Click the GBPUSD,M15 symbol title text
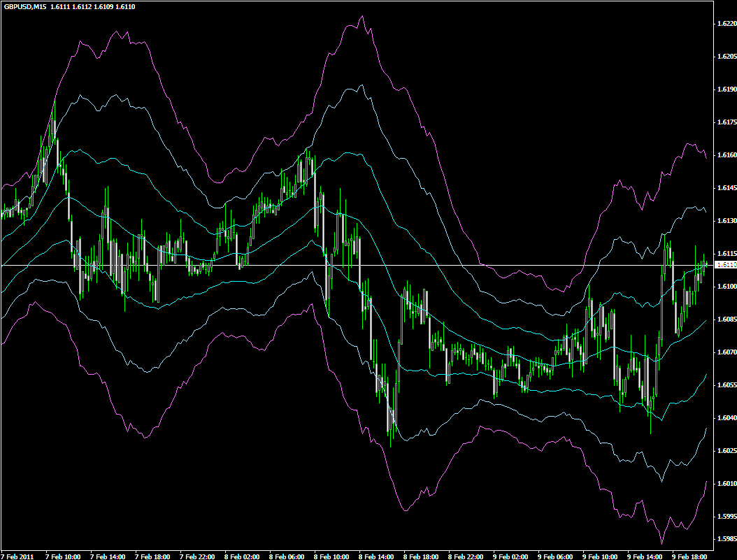The height and width of the screenshot is (560, 737). click(25, 7)
